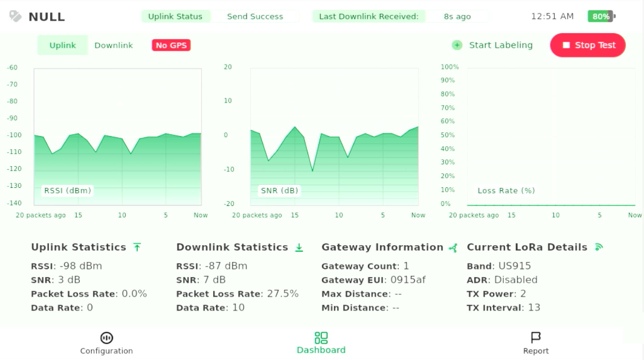644x360 pixels.
Task: Click the RSSI (dBm) chart area
Action: click(117, 137)
